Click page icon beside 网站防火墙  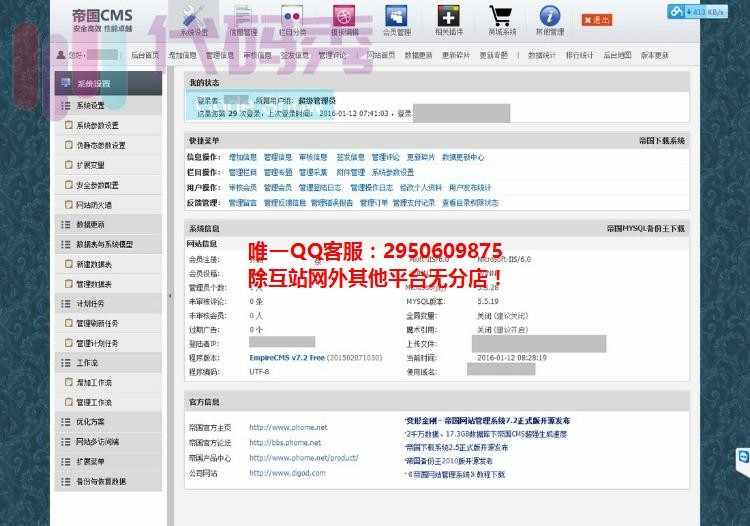coord(69,205)
